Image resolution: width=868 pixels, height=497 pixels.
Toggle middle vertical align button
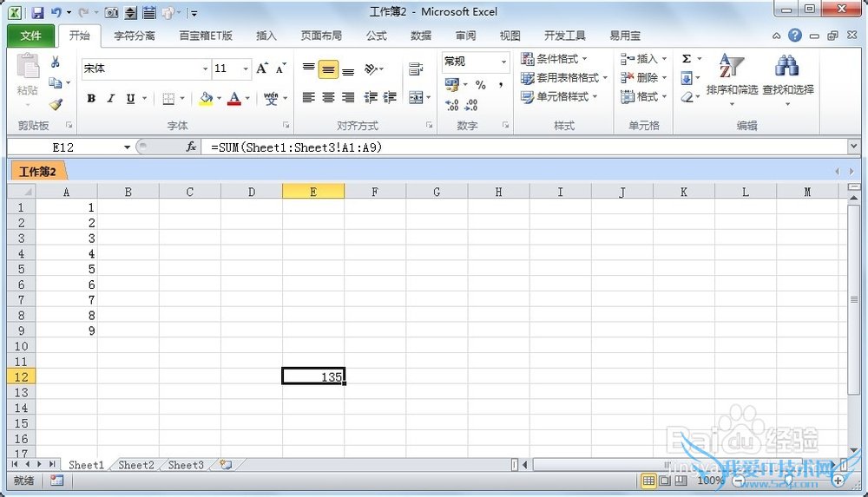click(328, 69)
